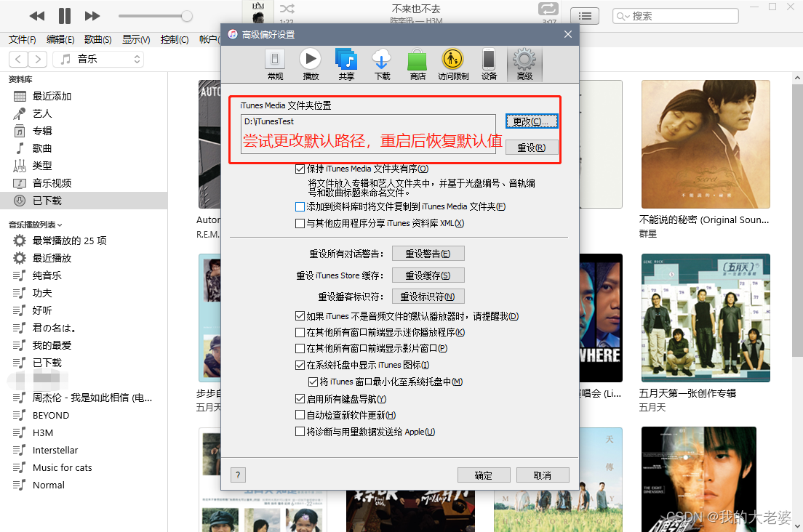Click the rewind previous track button
This screenshot has width=803, height=532.
coord(37,16)
